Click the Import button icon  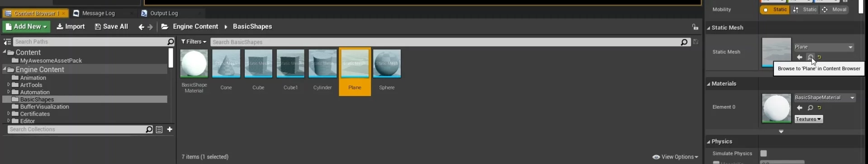[x=60, y=27]
